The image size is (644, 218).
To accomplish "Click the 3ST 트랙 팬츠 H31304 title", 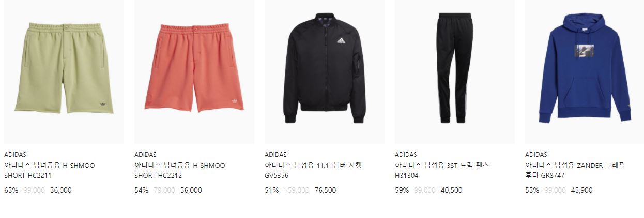I will (x=442, y=170).
